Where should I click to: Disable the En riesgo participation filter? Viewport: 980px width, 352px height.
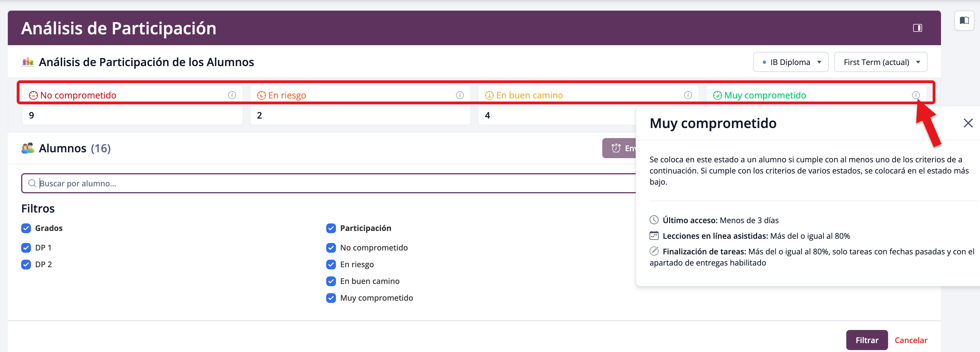click(x=331, y=265)
